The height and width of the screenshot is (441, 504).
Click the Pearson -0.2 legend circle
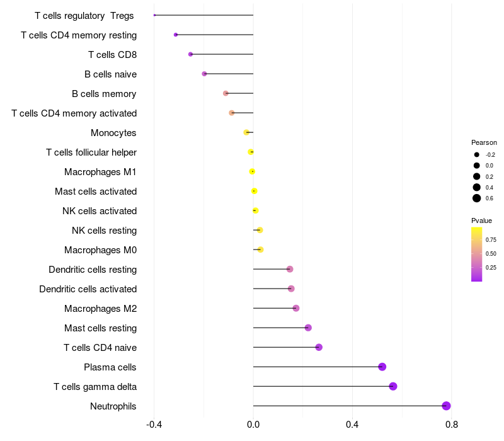pyautogui.click(x=477, y=154)
